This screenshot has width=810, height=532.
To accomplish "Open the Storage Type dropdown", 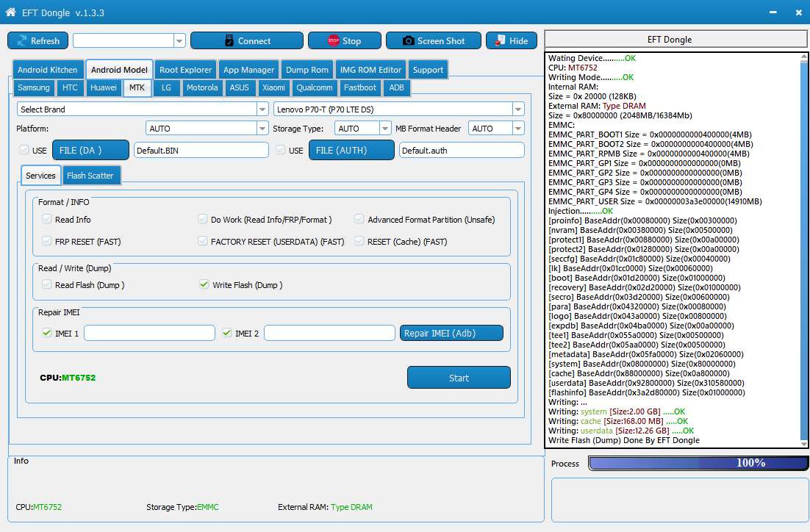I will (x=385, y=128).
